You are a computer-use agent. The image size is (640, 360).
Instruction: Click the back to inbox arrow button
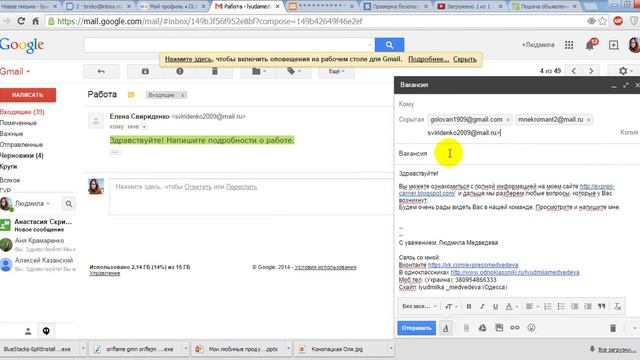coord(101,71)
